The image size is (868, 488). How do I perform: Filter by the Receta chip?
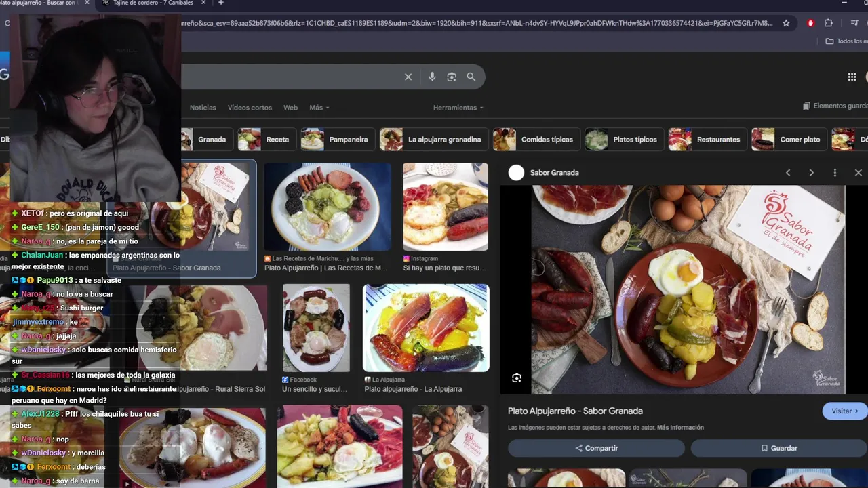(267, 140)
